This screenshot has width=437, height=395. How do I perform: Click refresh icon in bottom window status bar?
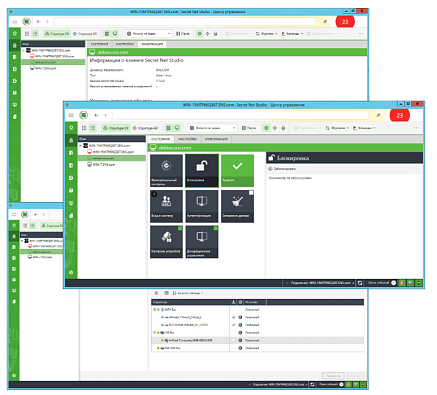click(312, 385)
